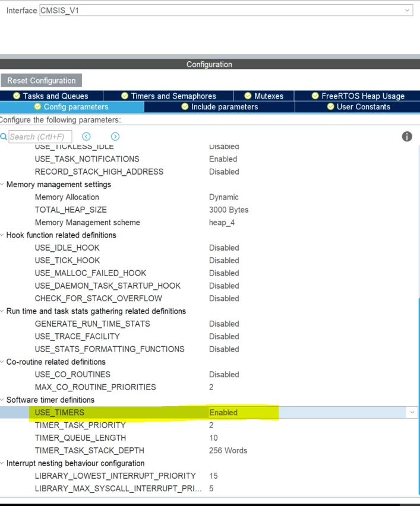Image resolution: width=420 pixels, height=506 pixels.
Task: Open the User Constants tab
Action: click(x=358, y=107)
